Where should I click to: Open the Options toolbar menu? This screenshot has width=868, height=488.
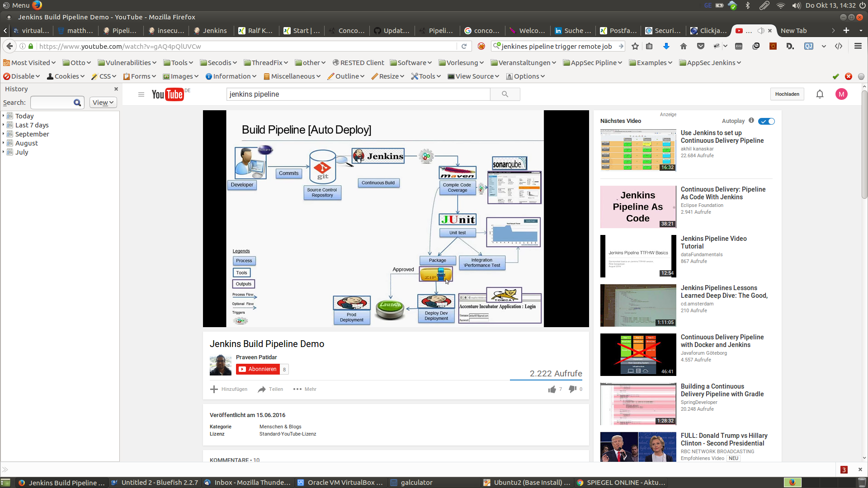point(525,76)
